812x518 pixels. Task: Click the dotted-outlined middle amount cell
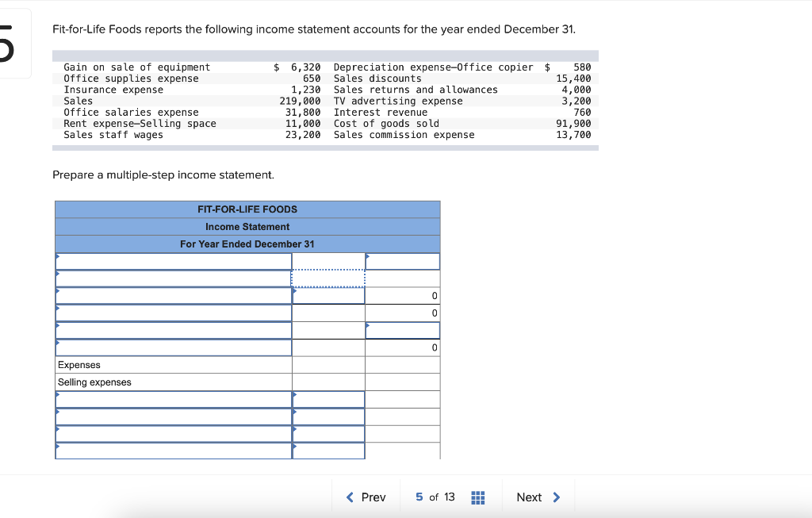[328, 278]
